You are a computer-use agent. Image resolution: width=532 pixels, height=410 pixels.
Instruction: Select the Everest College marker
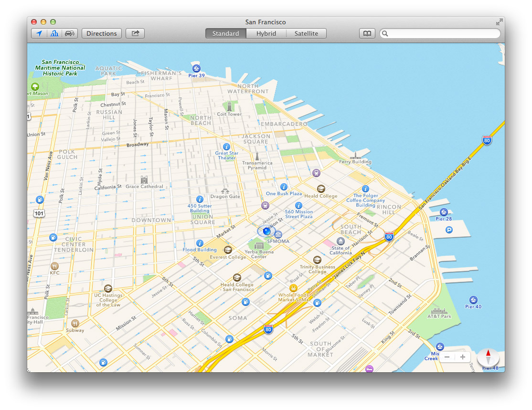228,250
